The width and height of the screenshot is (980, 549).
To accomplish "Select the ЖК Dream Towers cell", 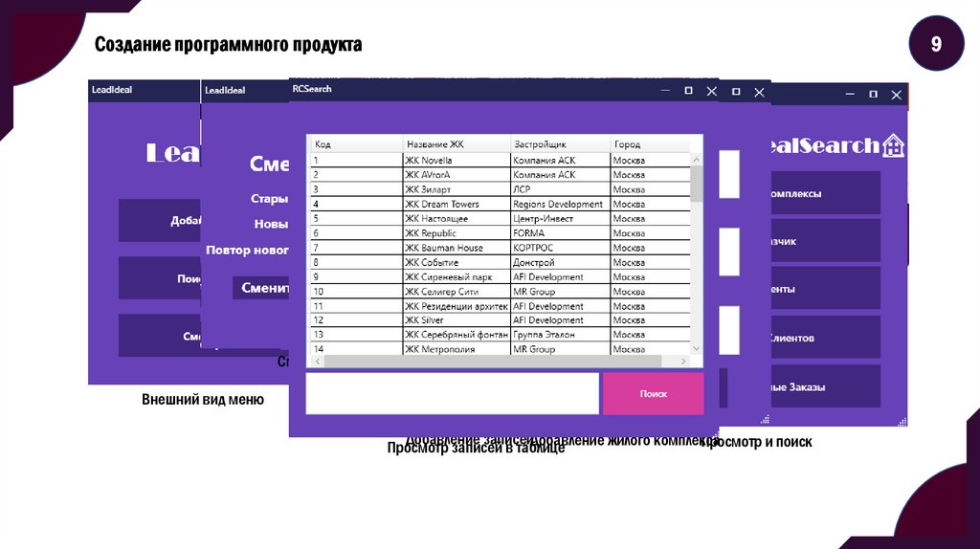I will (457, 204).
